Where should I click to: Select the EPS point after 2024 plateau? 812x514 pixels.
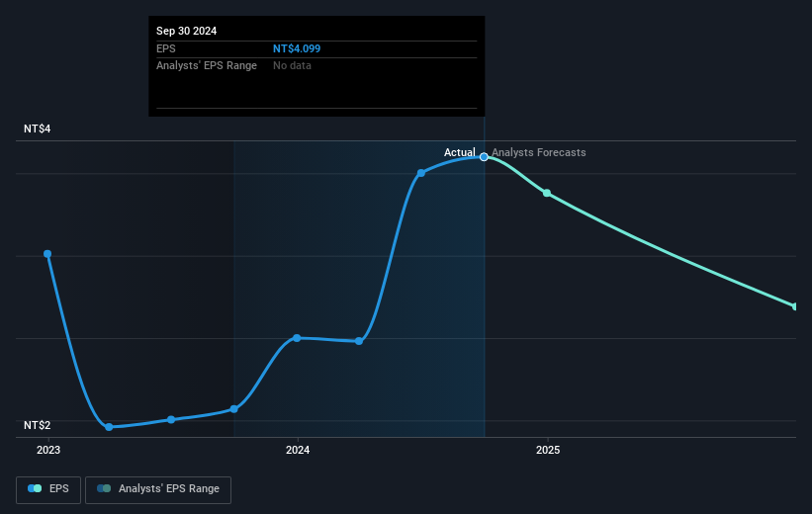pyautogui.click(x=359, y=341)
